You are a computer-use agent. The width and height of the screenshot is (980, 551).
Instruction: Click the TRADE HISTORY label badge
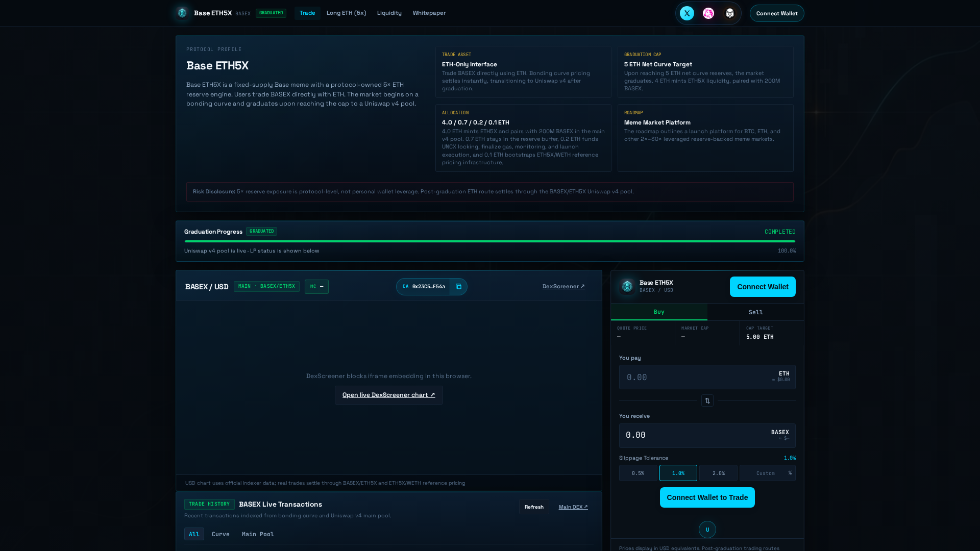[x=209, y=504]
